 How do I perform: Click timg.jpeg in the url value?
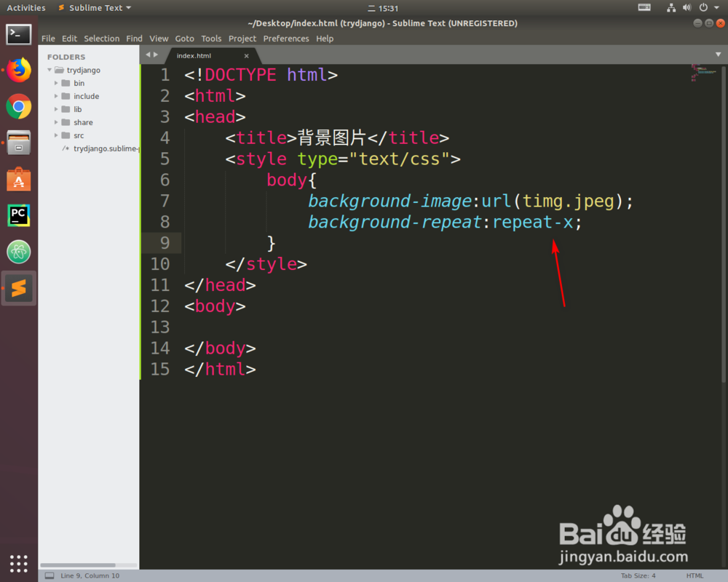pyautogui.click(x=569, y=201)
